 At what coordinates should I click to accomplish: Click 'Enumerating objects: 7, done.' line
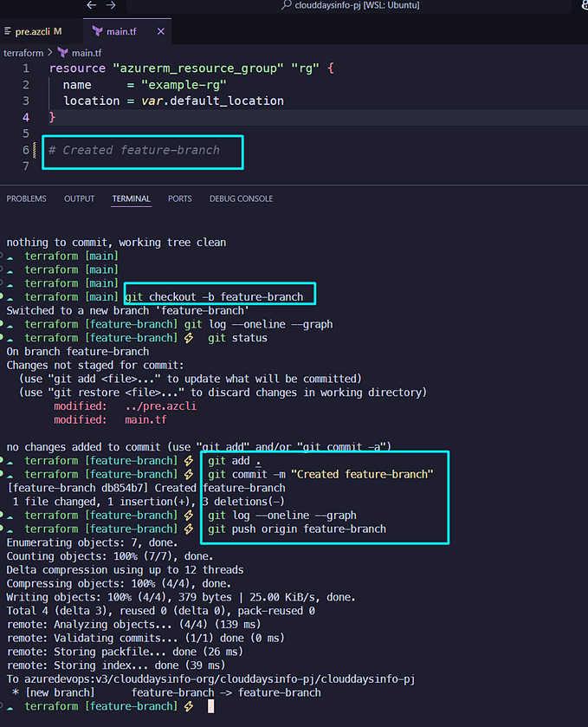[92, 542]
